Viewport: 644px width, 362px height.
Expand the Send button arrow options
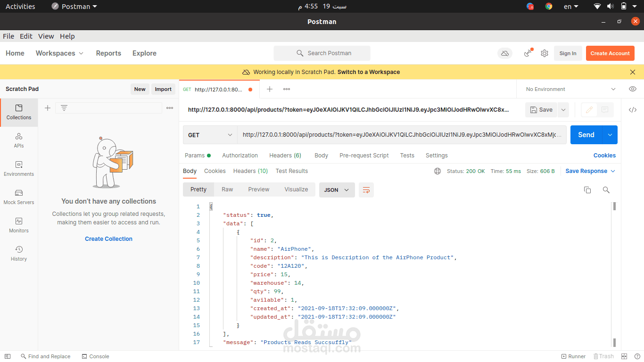coord(610,135)
